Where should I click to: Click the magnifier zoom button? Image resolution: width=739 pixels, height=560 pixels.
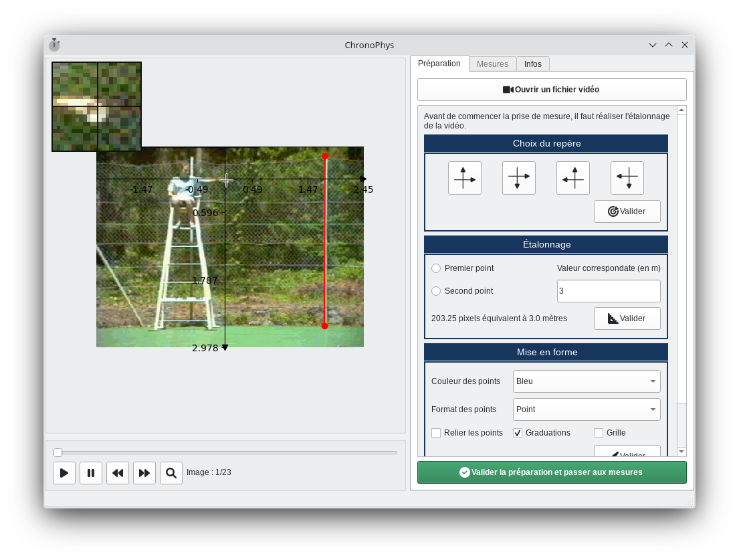click(x=171, y=473)
